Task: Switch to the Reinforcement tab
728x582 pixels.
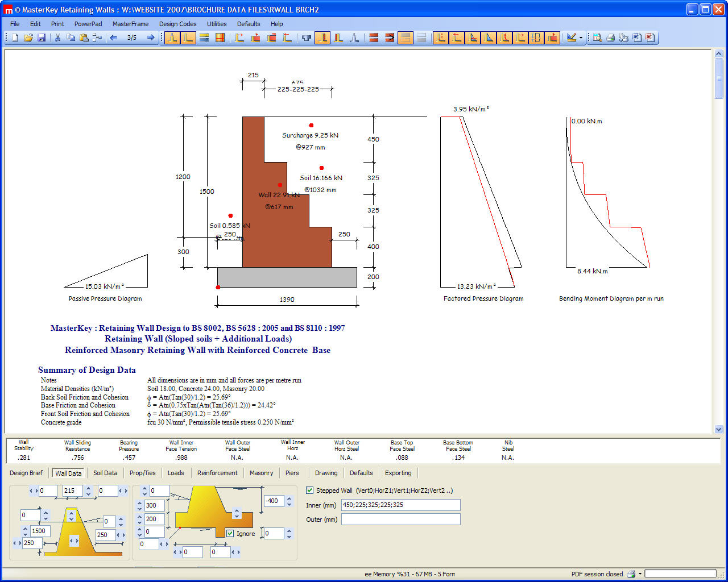Action: tap(217, 473)
